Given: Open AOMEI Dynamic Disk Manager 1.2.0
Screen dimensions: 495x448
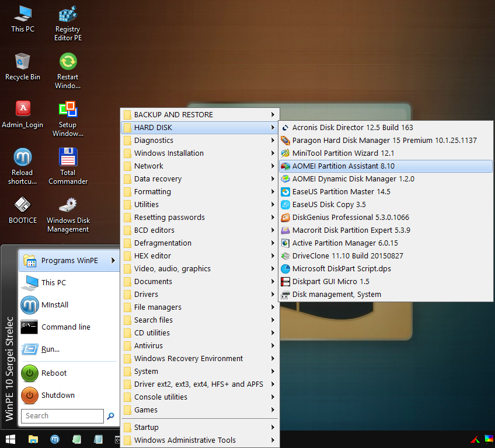Looking at the screenshot, I should [385, 179].
